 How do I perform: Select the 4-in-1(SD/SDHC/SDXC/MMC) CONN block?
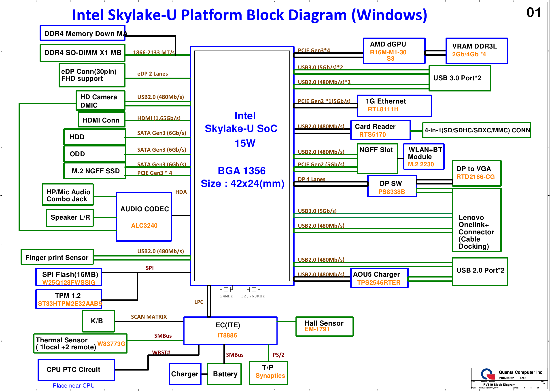[x=477, y=130]
